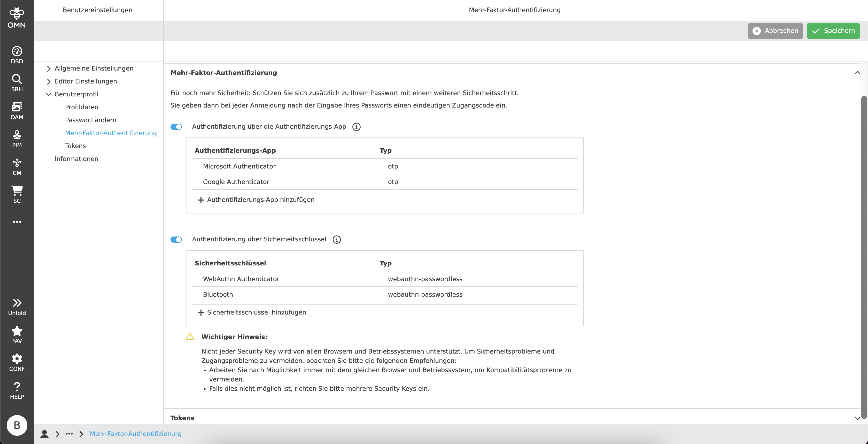Disable Authentifizierung über die Authentifizierungs-App

click(x=176, y=127)
